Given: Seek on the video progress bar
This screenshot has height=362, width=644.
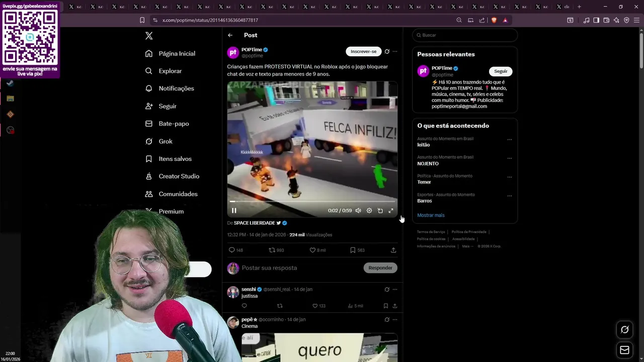Looking at the screenshot, I should [x=312, y=202].
